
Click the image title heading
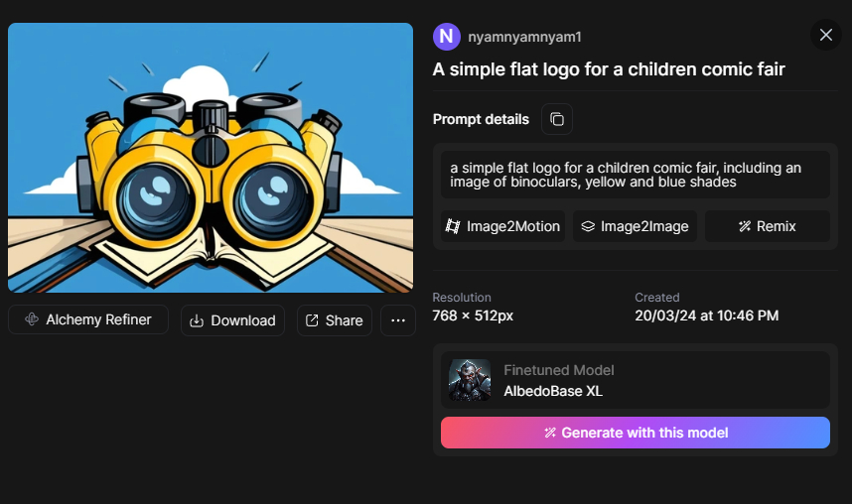coord(609,69)
